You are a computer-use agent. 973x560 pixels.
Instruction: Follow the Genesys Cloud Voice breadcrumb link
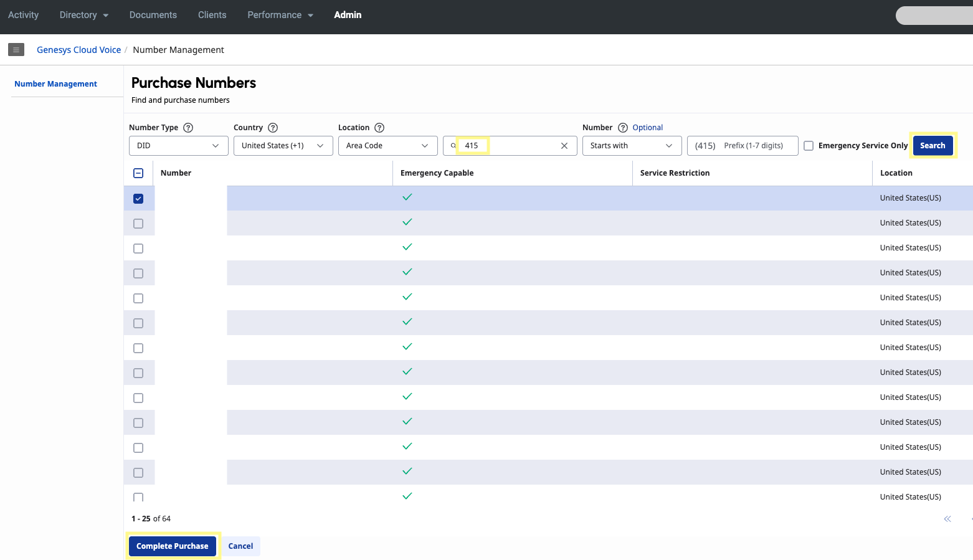pos(79,50)
